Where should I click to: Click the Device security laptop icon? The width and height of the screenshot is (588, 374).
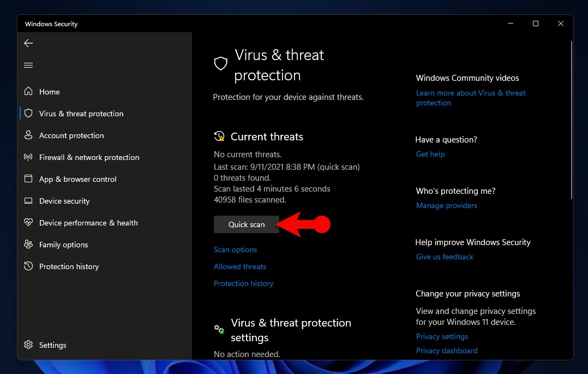coord(28,200)
